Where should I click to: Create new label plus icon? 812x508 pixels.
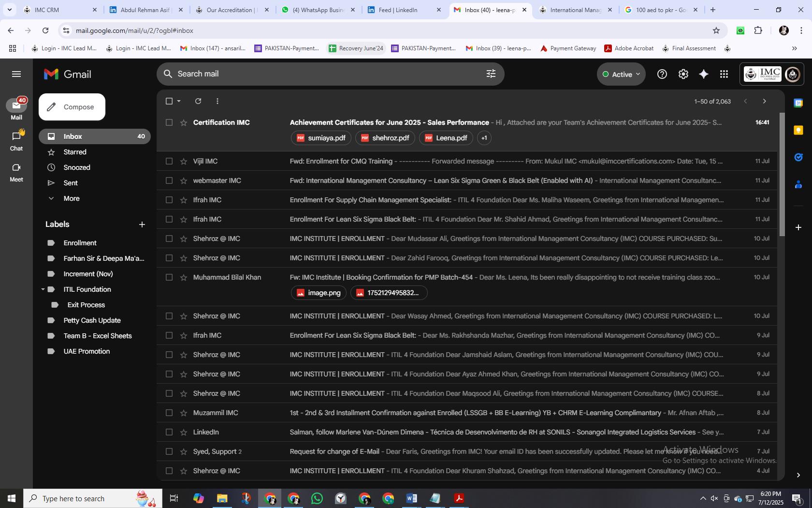click(142, 224)
